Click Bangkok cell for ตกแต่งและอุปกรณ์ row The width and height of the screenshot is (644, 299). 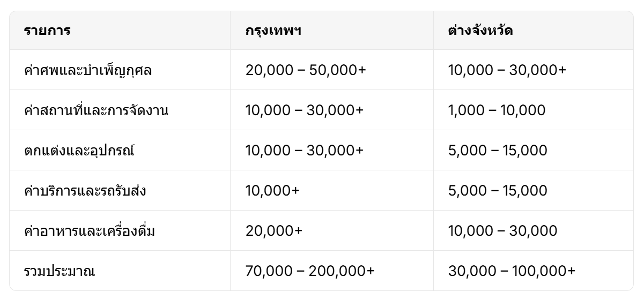pos(305,151)
